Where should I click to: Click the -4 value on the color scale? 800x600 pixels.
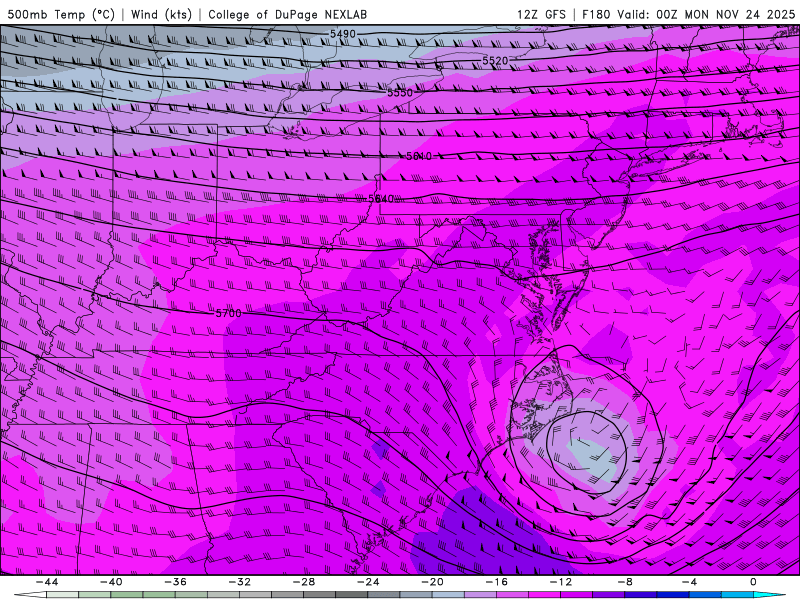(690, 582)
